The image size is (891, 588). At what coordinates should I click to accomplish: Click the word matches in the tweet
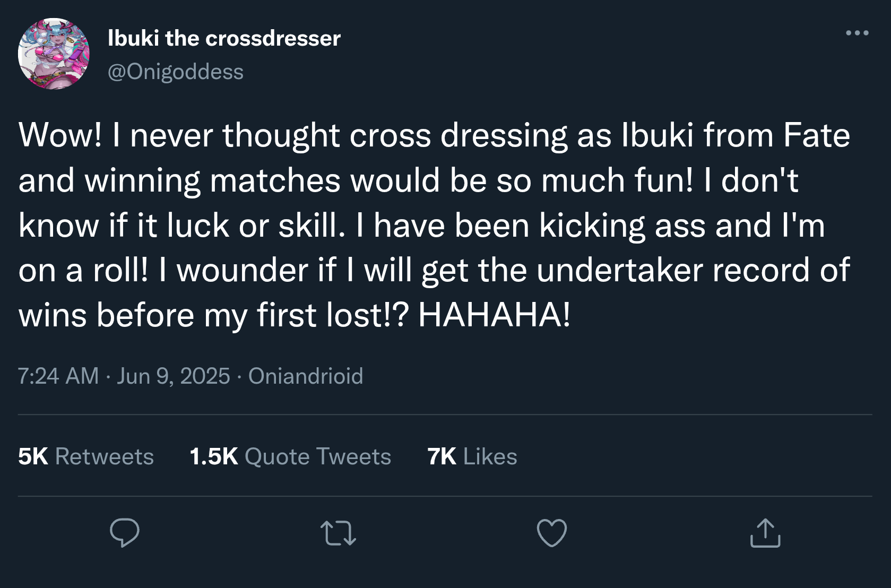point(275,180)
